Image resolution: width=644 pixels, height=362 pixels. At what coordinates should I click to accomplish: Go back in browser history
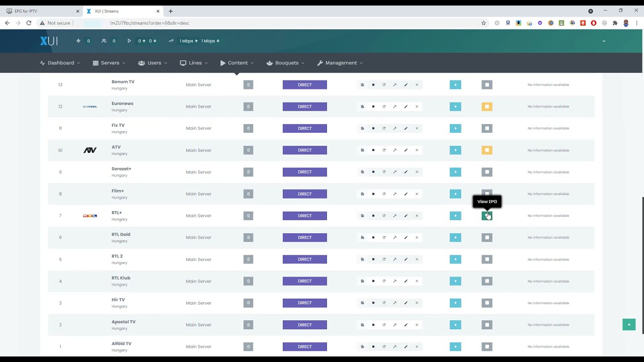click(x=7, y=23)
